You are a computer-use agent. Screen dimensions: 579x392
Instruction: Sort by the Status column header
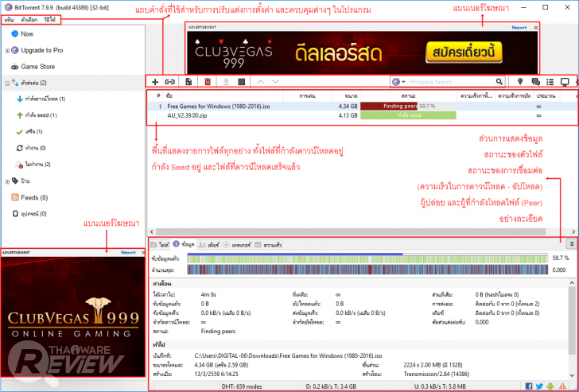pos(408,96)
